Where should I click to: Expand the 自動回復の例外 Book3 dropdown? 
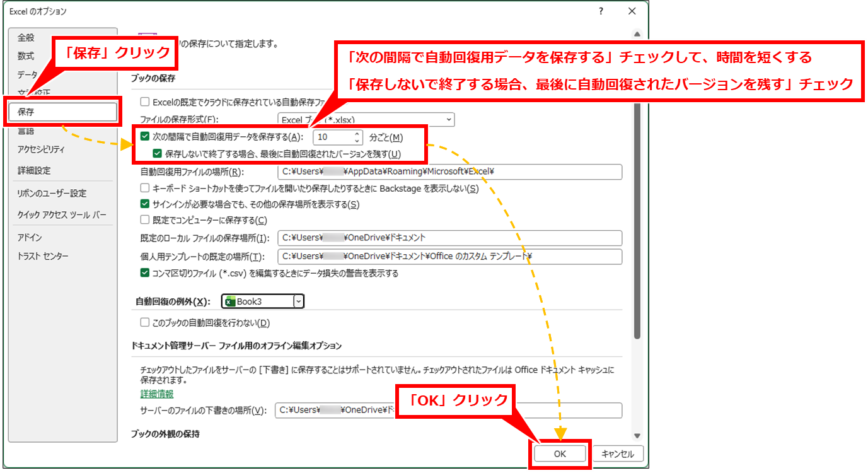(x=298, y=301)
